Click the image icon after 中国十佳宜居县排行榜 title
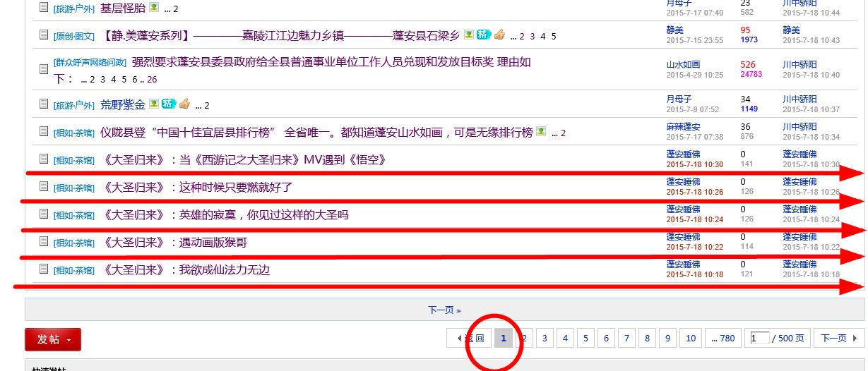The image size is (868, 371). point(541,132)
